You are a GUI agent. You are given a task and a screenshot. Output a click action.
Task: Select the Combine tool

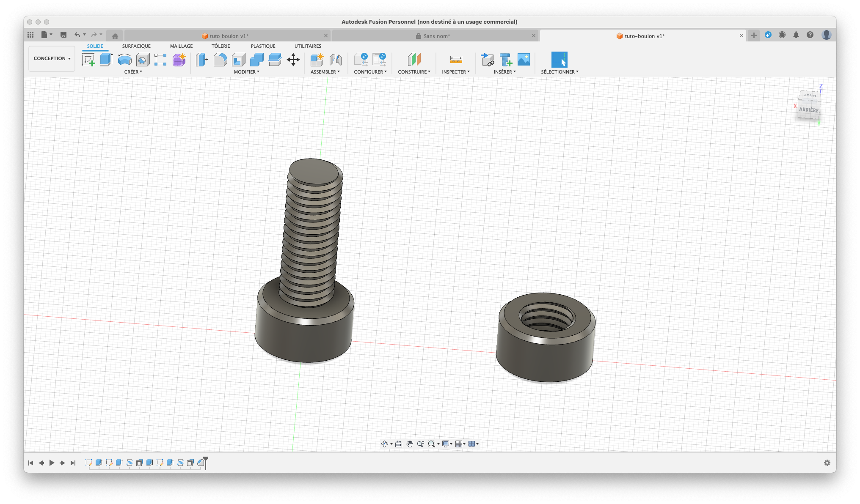pos(256,60)
